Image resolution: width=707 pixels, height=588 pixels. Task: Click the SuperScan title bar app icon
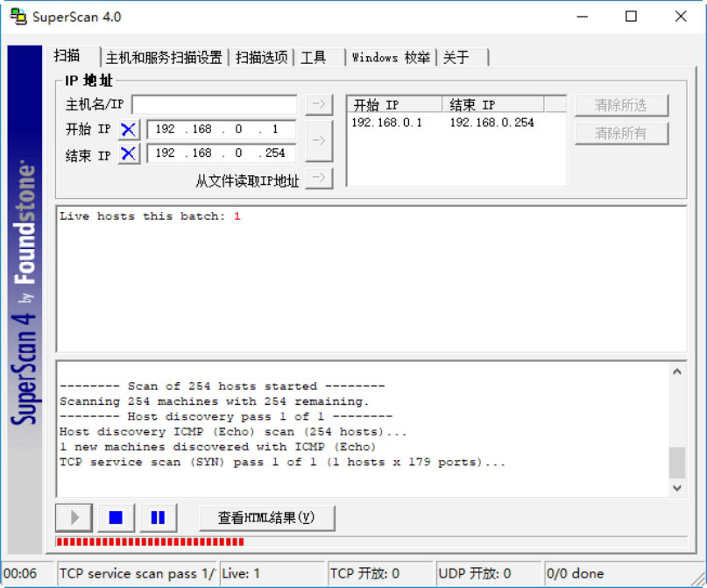point(18,17)
